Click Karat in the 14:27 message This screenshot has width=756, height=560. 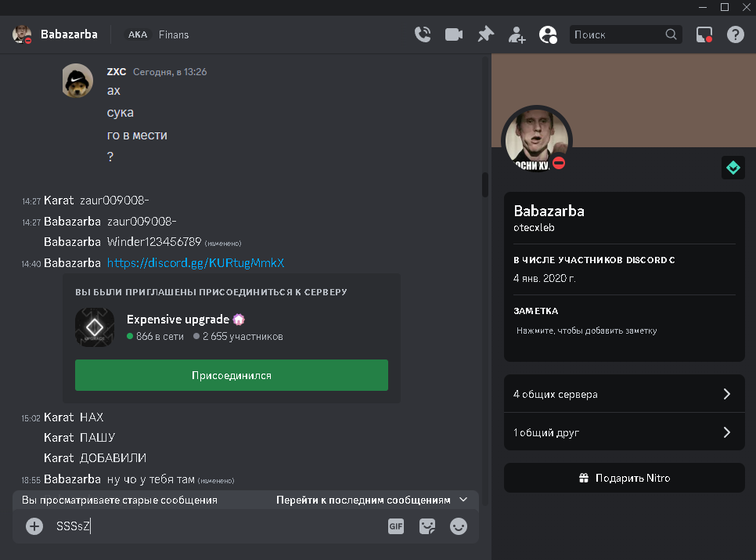point(59,201)
